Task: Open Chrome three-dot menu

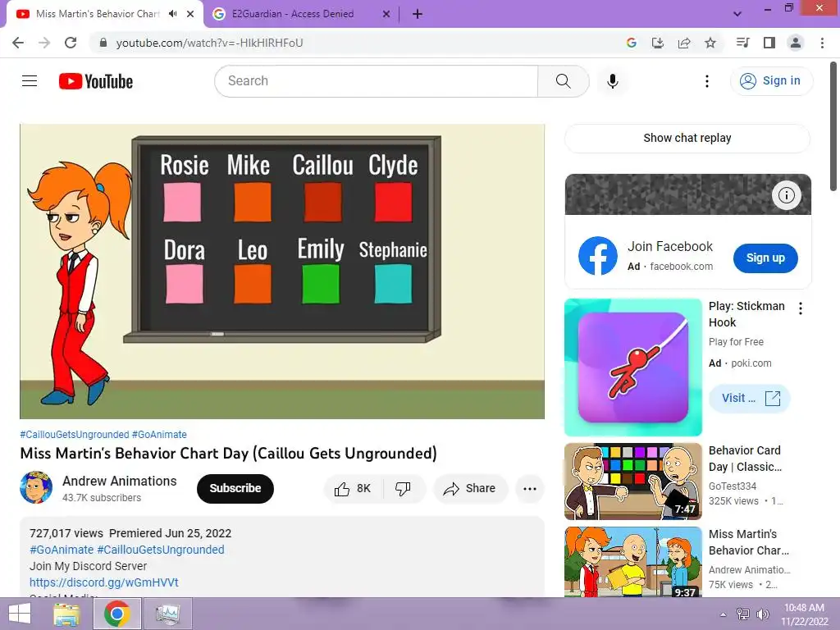Action: point(822,43)
